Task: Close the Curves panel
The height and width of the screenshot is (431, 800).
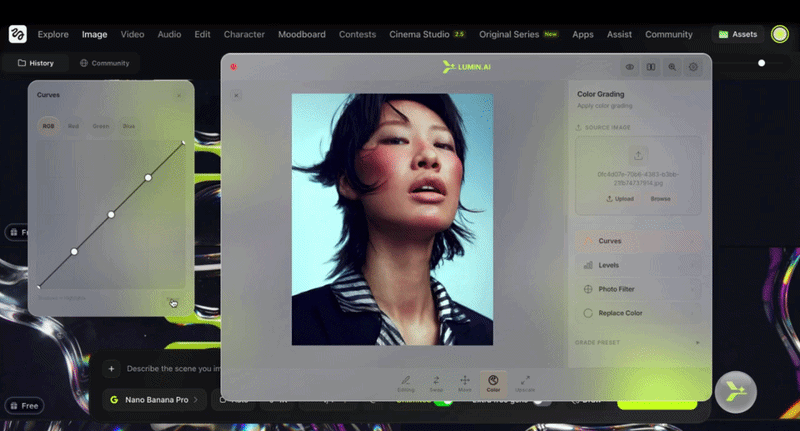Action: pyautogui.click(x=179, y=95)
